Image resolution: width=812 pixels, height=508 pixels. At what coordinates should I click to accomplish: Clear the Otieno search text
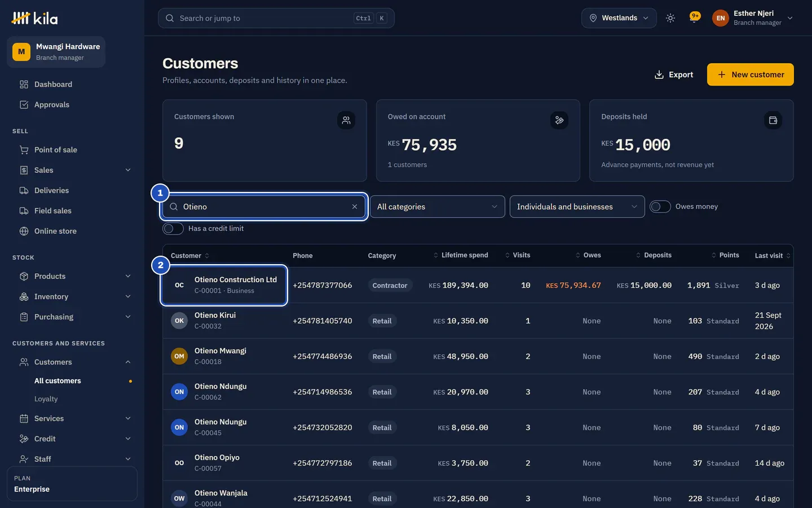click(x=355, y=207)
